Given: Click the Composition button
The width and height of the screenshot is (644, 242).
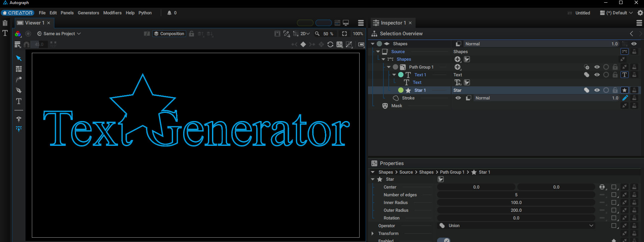Looking at the screenshot, I should pyautogui.click(x=169, y=34).
